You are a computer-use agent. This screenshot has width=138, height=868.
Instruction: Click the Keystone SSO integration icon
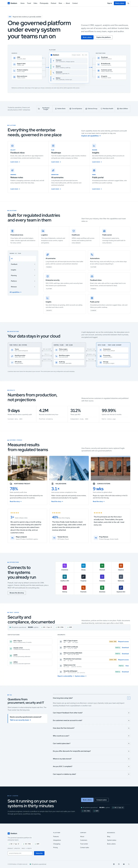tap(121, 588)
